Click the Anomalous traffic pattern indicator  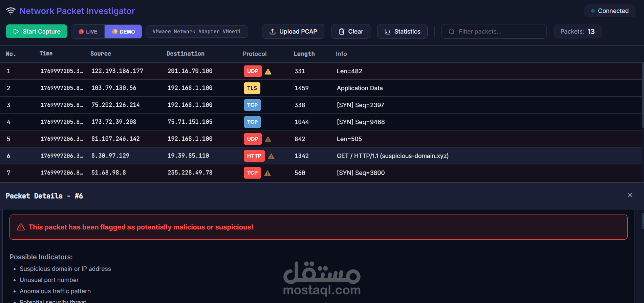[55, 291]
